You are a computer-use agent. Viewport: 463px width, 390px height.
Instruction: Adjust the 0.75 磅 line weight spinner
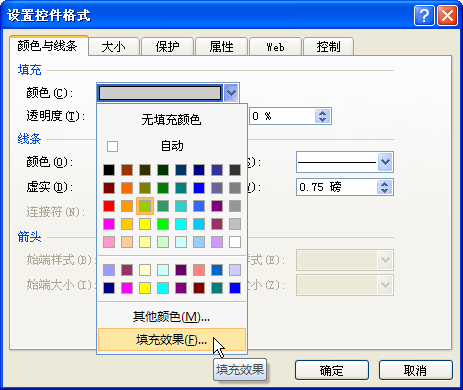(385, 187)
